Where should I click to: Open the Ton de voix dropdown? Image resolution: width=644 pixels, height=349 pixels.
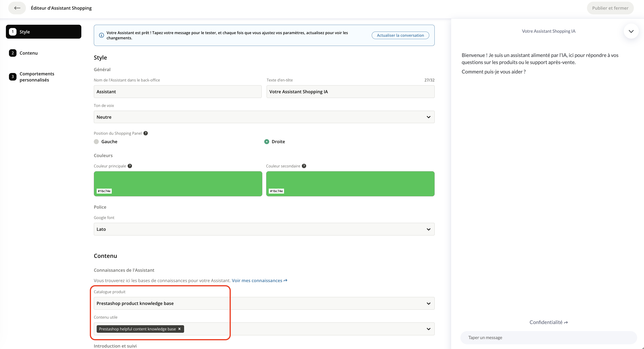(x=264, y=117)
